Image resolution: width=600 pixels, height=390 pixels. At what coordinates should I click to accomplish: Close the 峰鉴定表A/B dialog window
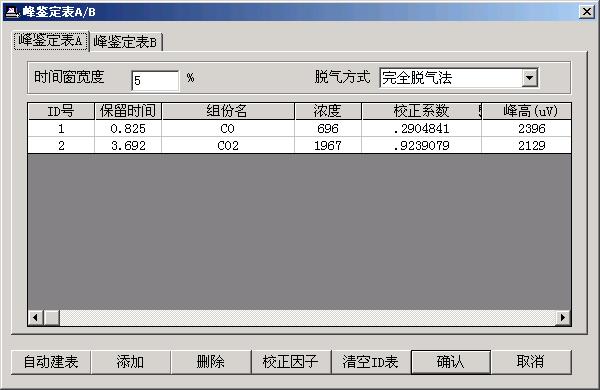point(587,11)
